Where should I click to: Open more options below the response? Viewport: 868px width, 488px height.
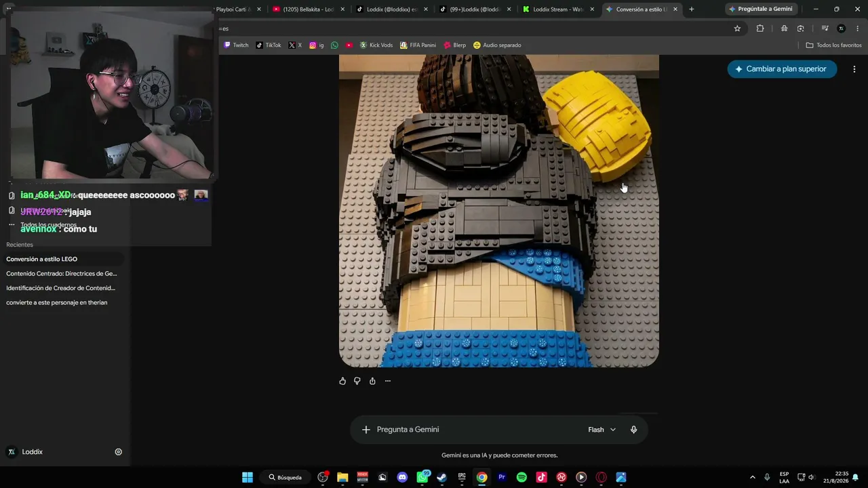coord(388,381)
